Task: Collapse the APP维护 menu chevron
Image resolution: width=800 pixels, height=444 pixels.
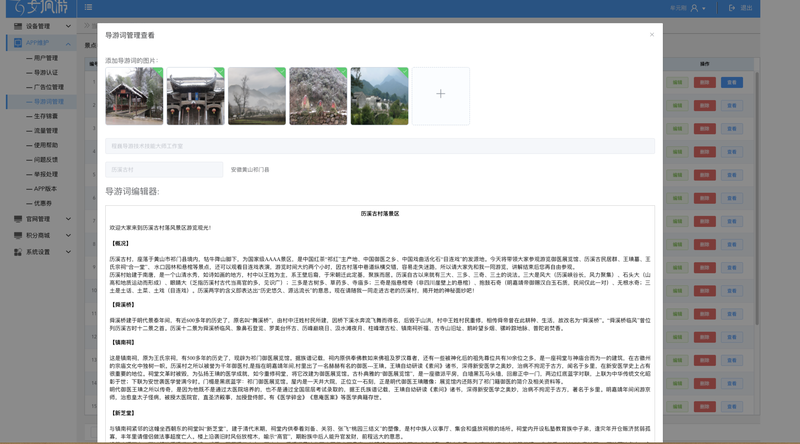Action: [68, 43]
